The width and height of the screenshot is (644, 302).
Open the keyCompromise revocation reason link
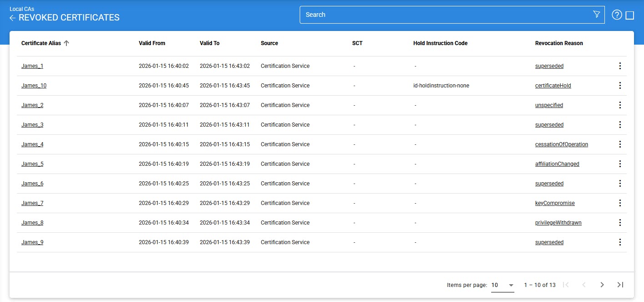point(555,203)
